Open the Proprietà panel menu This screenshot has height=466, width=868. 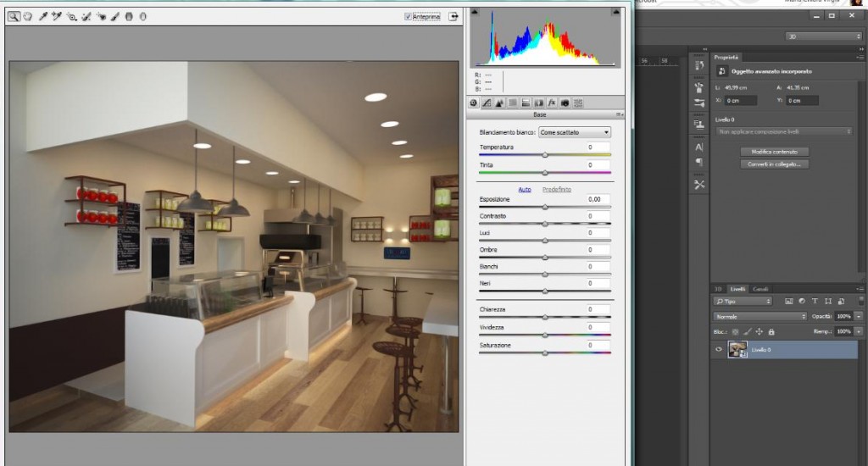(860, 57)
